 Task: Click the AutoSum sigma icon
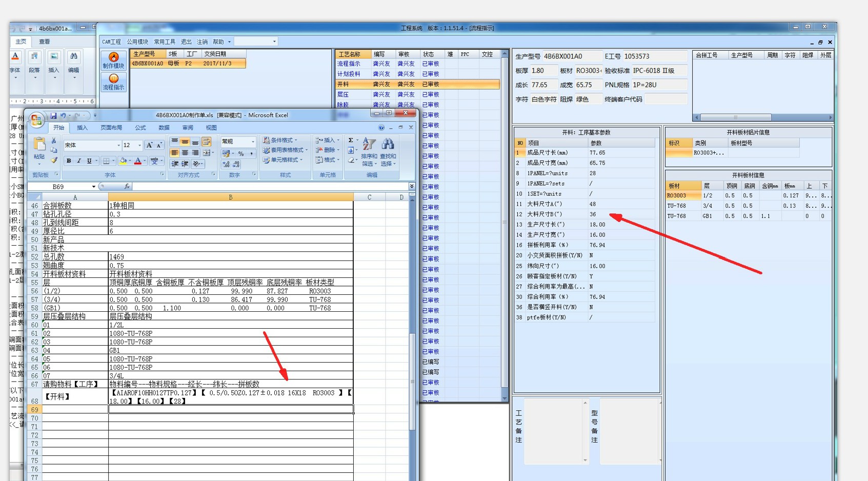tap(351, 141)
